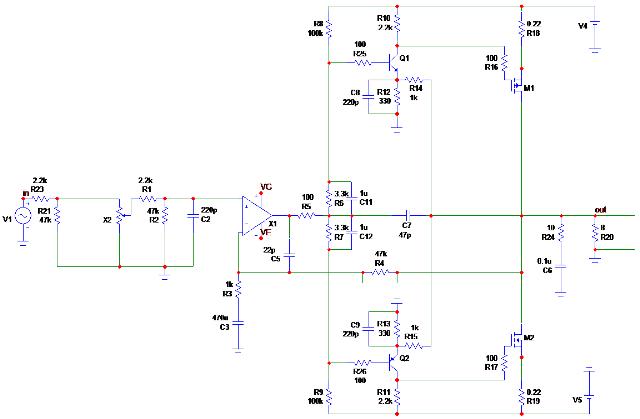Viewport: 640px width, 419px height.
Task: Click the 470u capacitor C3
Action: [239, 323]
